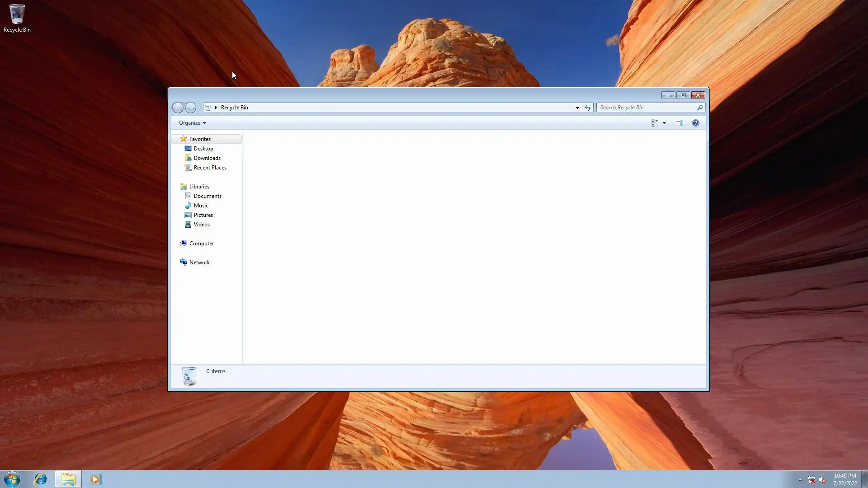Toggle the preview pane button
Viewport: 868px width, 488px height.
coord(679,123)
